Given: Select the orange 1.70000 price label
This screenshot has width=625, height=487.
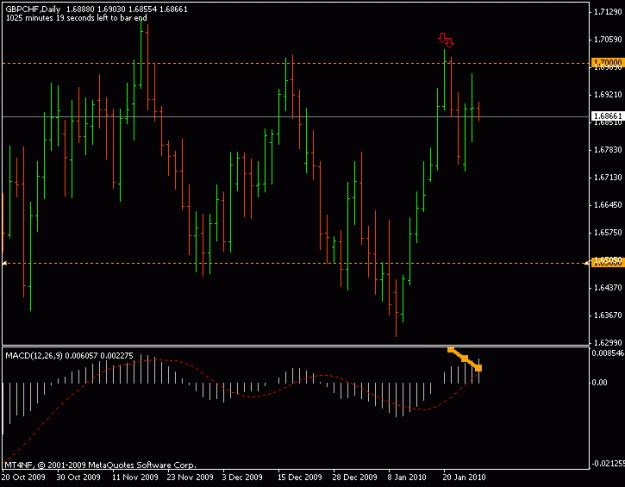Looking at the screenshot, I should [607, 63].
